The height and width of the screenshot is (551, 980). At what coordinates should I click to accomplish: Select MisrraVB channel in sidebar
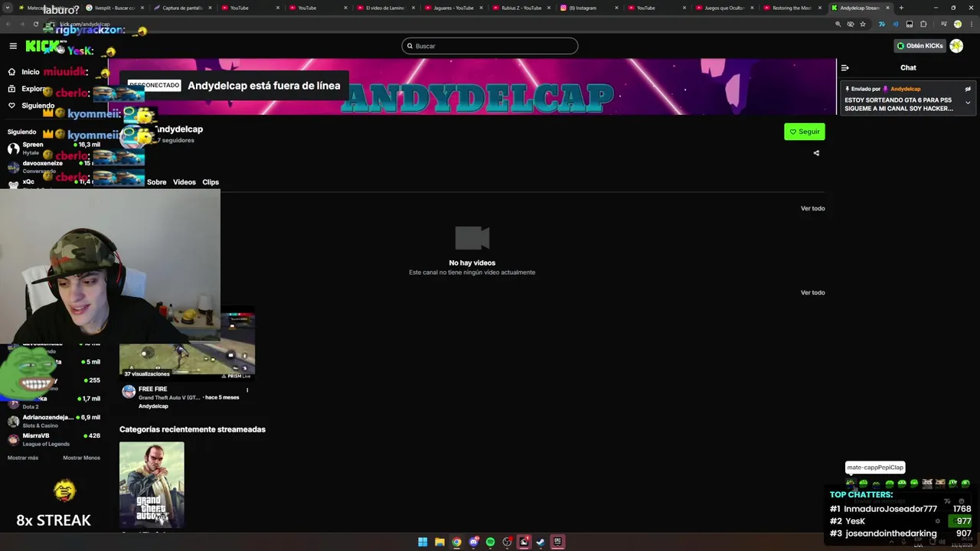tap(54, 439)
